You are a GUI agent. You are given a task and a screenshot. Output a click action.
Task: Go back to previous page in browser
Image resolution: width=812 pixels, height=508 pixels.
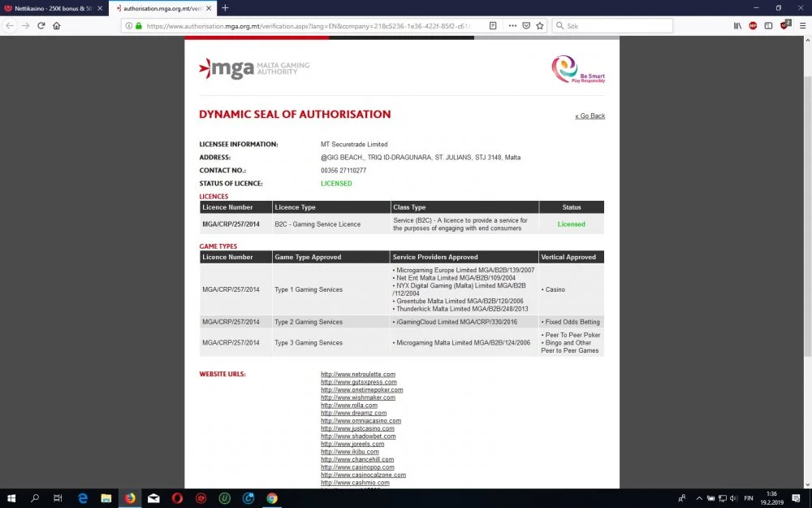10,25
